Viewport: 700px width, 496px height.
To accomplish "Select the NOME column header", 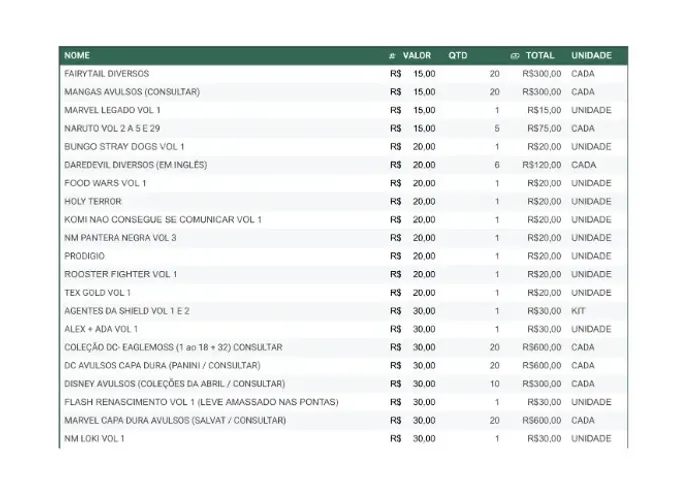I will point(77,55).
